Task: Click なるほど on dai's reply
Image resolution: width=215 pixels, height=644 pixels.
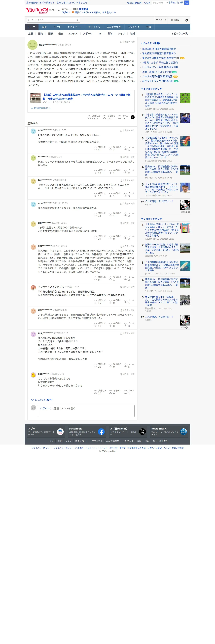Action: tap(110, 325)
